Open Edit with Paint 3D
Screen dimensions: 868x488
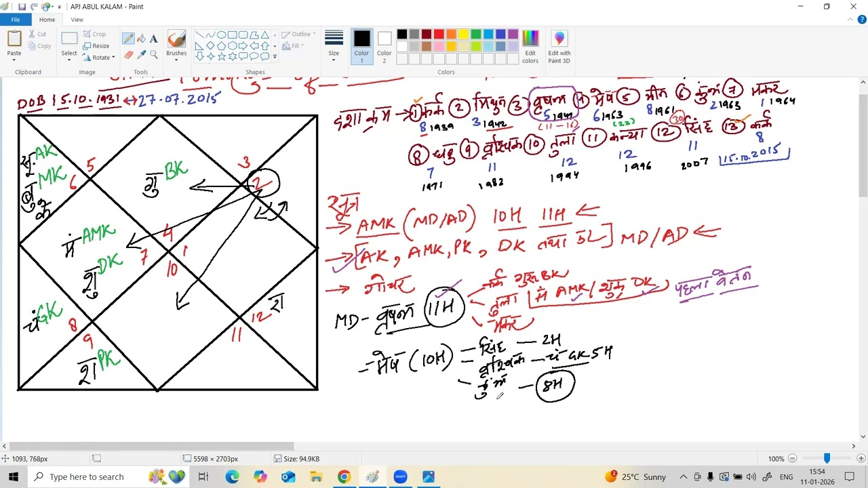coord(559,47)
